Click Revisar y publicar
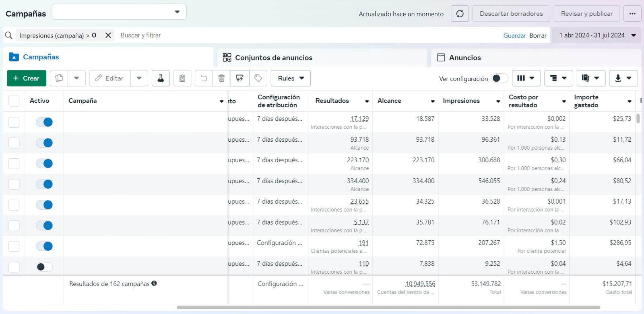 click(x=587, y=14)
